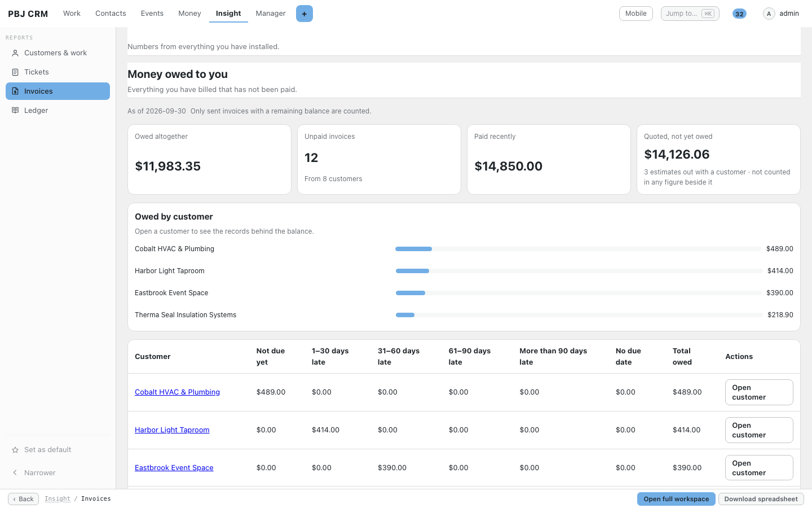Open the Ledger report

tap(58, 111)
